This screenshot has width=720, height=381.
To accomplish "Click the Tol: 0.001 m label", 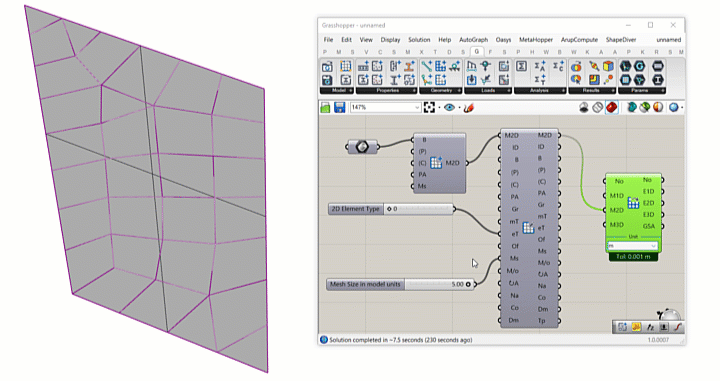I will 633,257.
